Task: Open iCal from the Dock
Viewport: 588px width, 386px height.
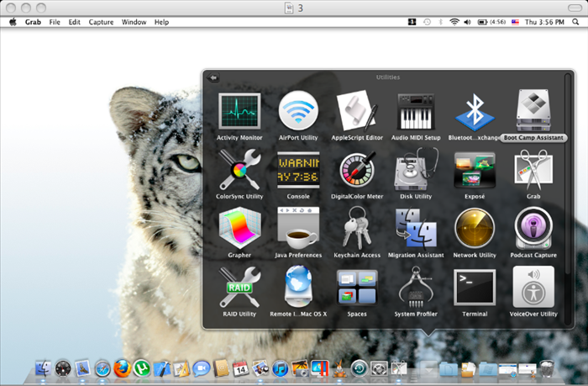Action: coord(241,368)
